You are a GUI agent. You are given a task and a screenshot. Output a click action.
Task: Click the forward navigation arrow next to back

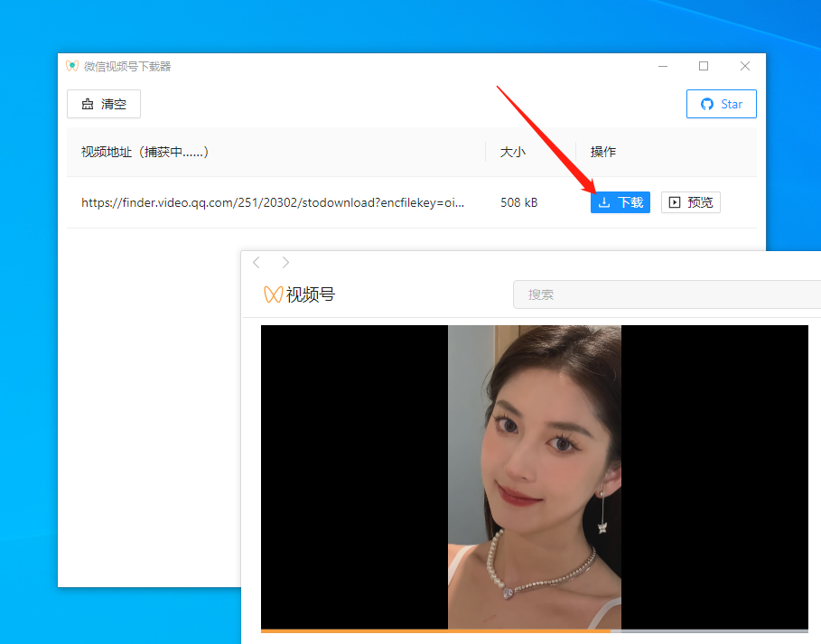click(285, 262)
